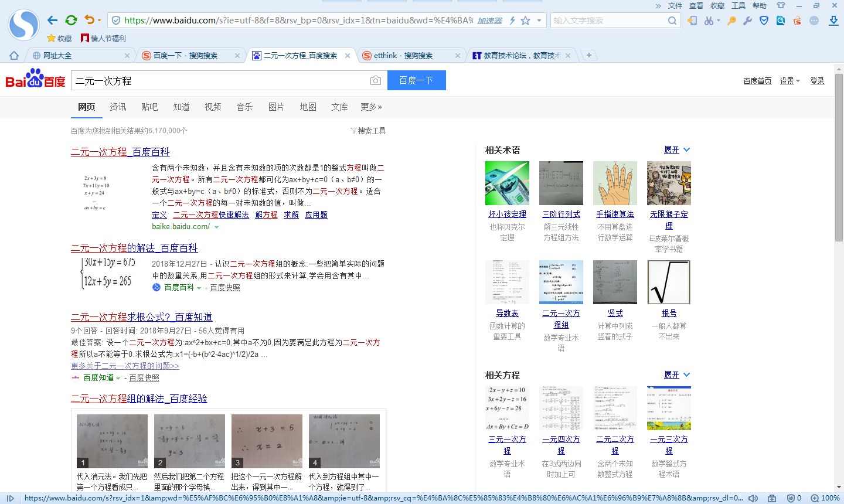Click the home icon beside the tabs

click(14, 56)
